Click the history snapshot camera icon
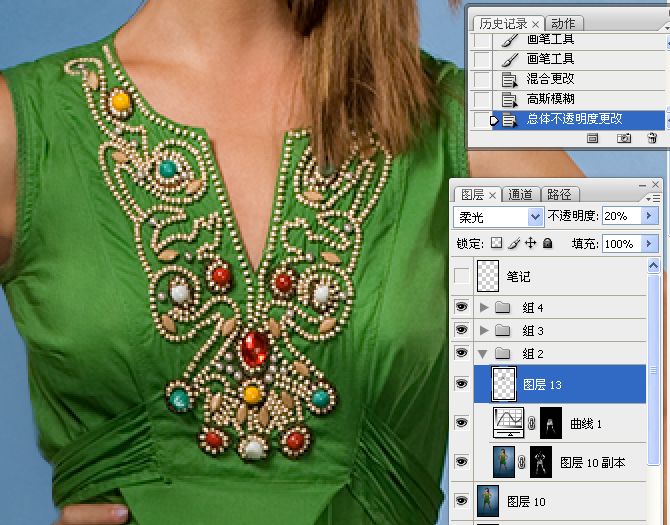The image size is (670, 525). tap(623, 138)
